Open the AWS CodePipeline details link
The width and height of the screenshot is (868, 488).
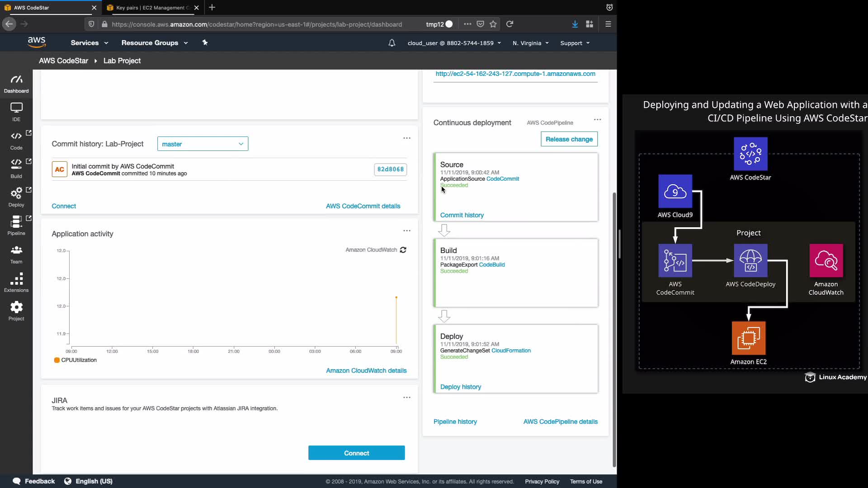tap(560, 422)
